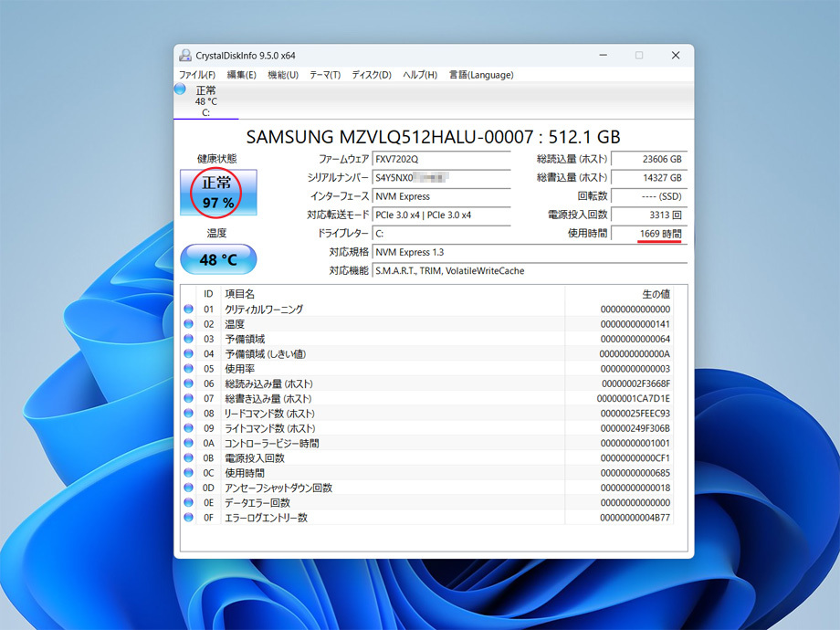This screenshot has width=840, height=630.
Task: Click raw value 00000002F3668F
Action: 635,383
